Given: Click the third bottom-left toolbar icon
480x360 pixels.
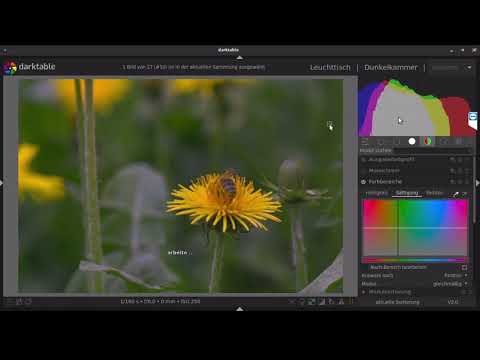Looking at the screenshot, I should [29, 302].
